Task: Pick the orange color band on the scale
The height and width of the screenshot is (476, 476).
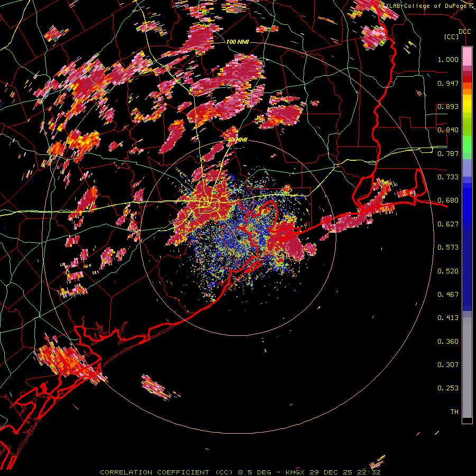Action: point(467,91)
